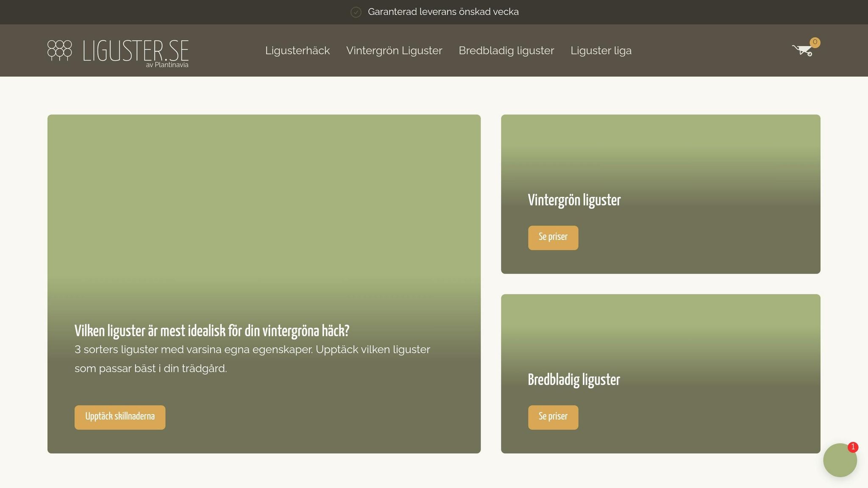The height and width of the screenshot is (488, 868).
Task: Click the 'av Plantinavia' text under the logo
Action: [x=168, y=65]
